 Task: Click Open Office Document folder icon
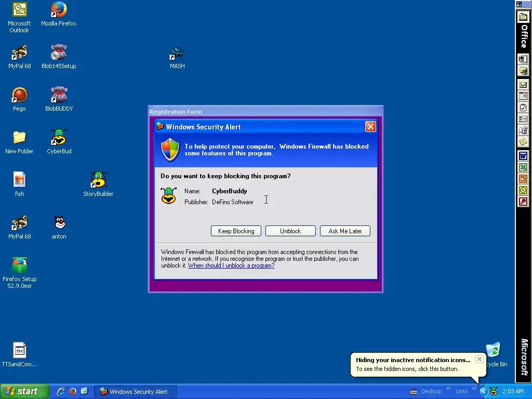tap(523, 71)
